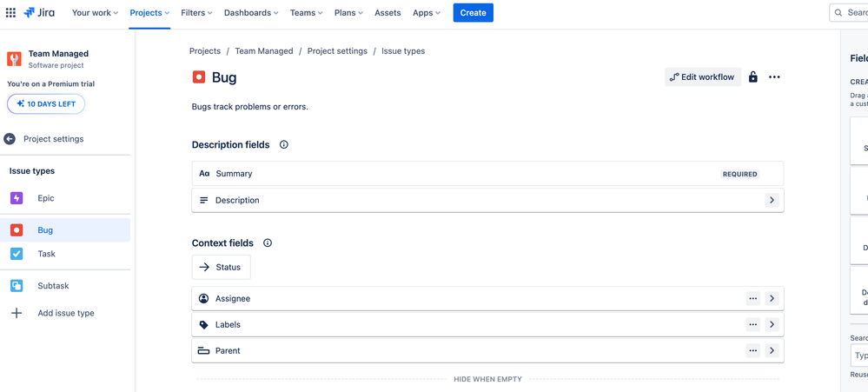The height and width of the screenshot is (392, 868).
Task: Expand the Description field chevron
Action: click(x=772, y=201)
